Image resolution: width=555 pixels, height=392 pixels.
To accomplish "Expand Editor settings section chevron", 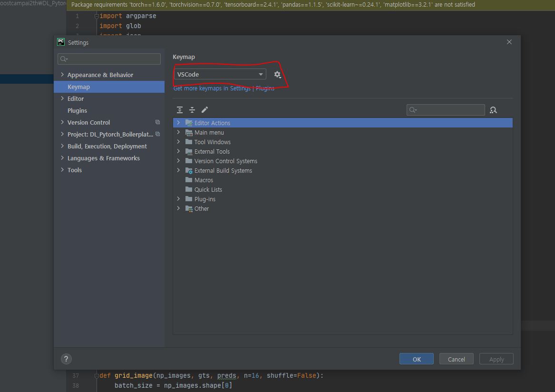I will [x=62, y=98].
